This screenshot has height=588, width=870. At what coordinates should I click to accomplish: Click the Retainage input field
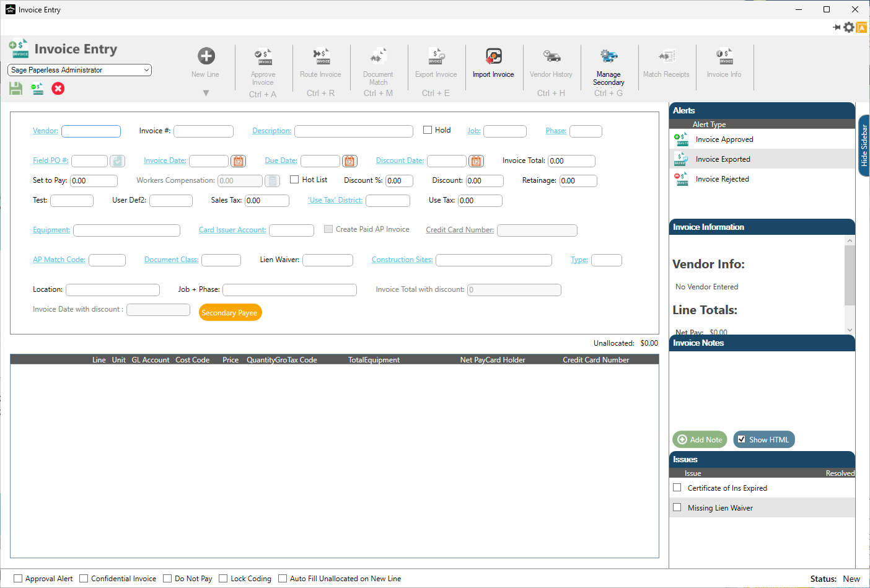[578, 181]
